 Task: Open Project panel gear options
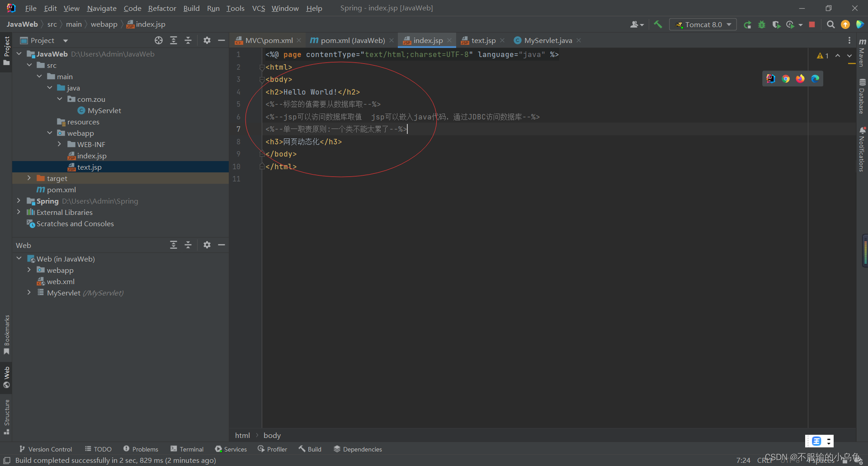(x=207, y=40)
